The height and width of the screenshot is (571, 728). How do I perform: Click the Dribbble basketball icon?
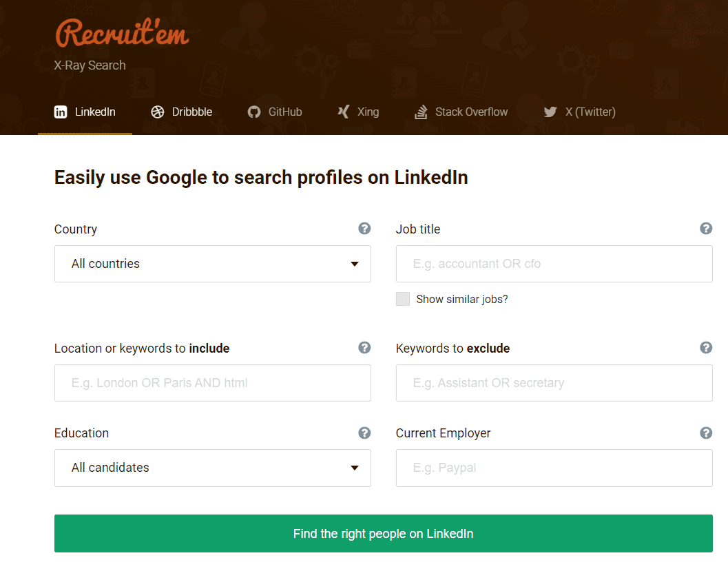tap(158, 112)
